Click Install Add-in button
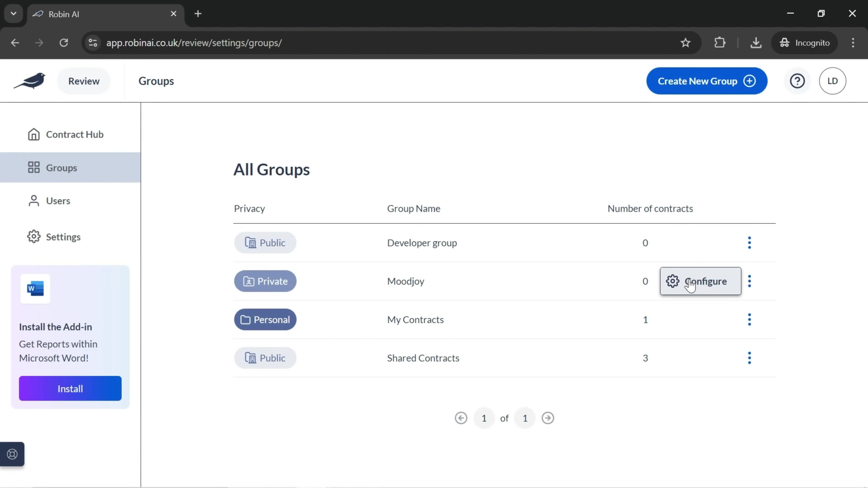The image size is (868, 488). tap(70, 389)
